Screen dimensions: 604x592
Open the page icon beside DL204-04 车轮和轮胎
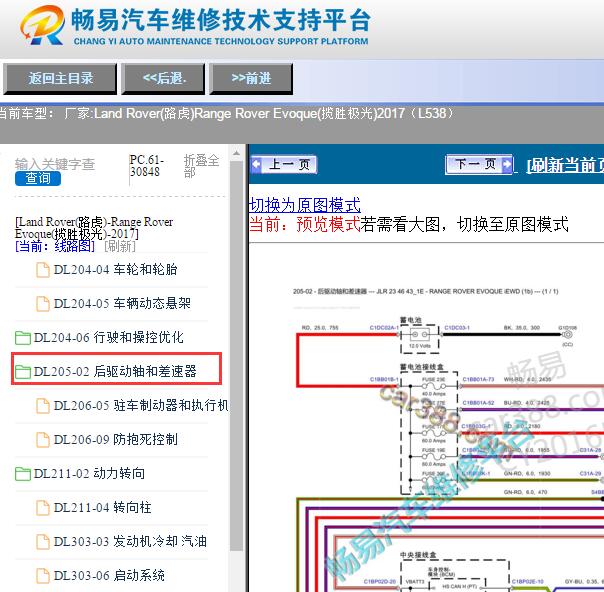43,270
